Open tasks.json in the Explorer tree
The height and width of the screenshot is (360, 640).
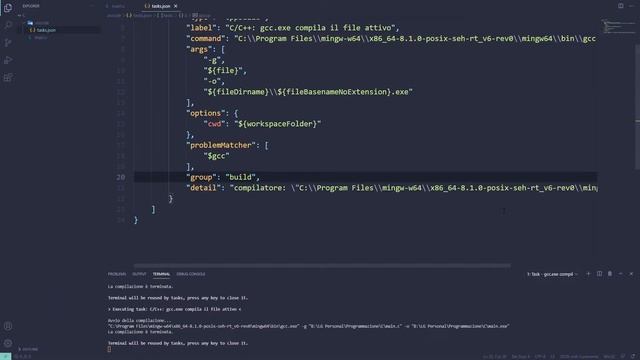click(46, 30)
